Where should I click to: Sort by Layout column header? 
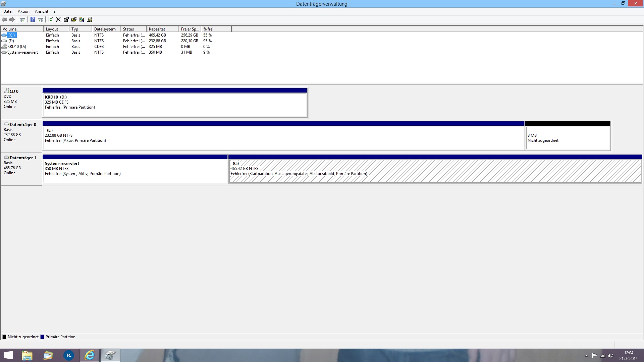pos(56,29)
